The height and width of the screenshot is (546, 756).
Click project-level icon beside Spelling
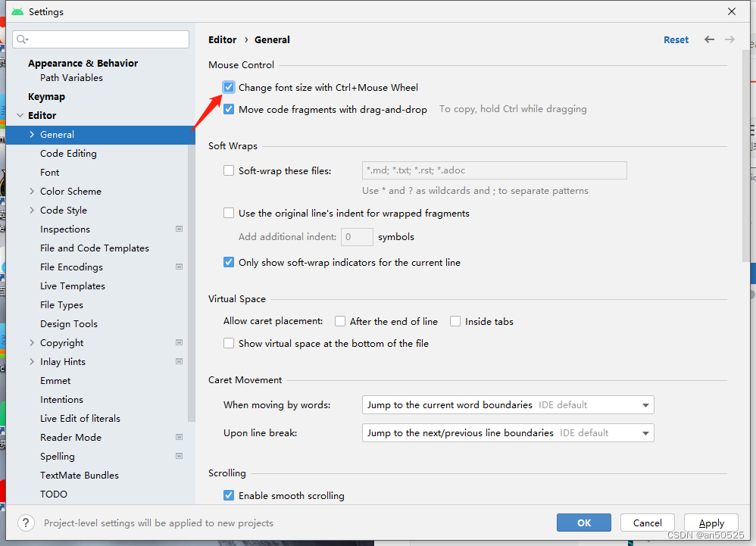pos(179,456)
